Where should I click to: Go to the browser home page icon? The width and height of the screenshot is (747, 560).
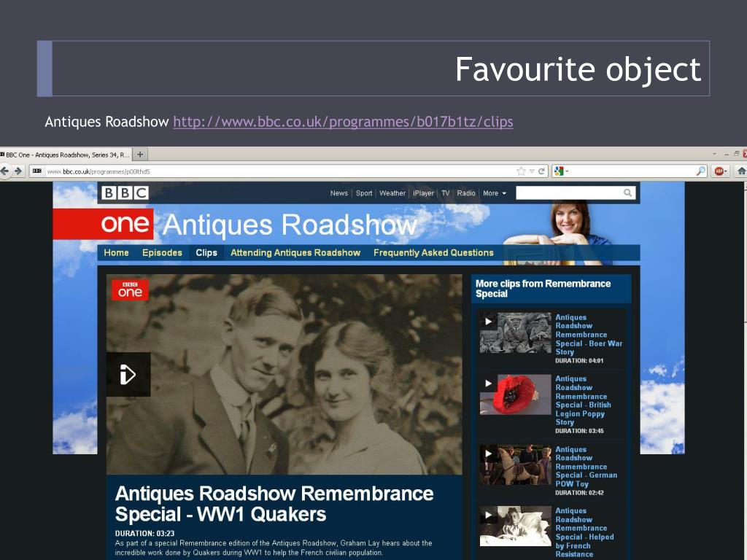point(741,171)
